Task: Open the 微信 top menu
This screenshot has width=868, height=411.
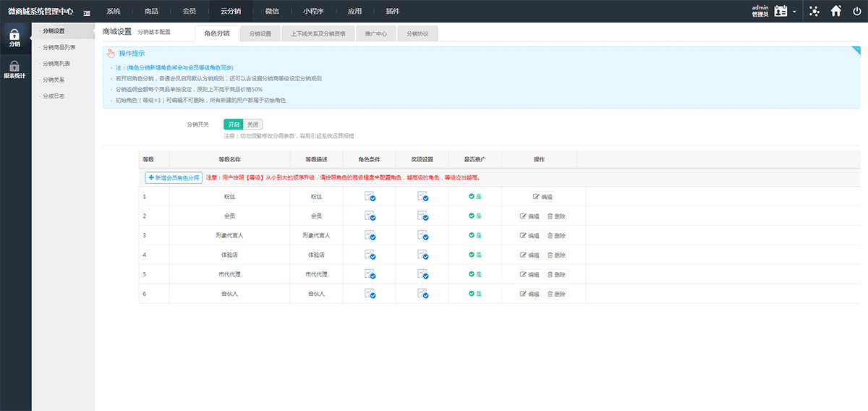Action: click(x=272, y=11)
